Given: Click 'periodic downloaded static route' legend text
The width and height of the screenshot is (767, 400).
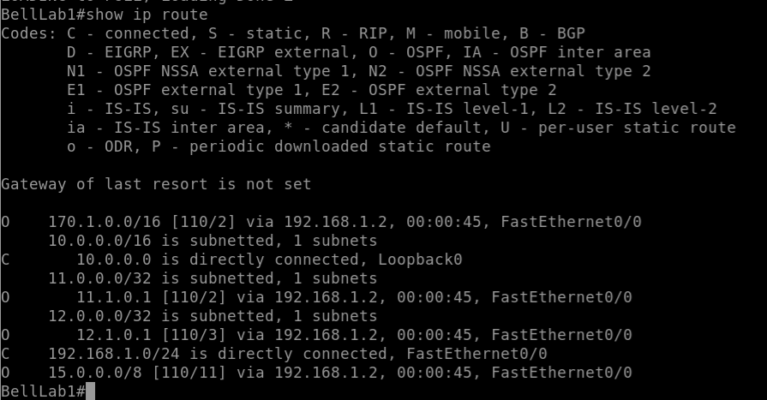Looking at the screenshot, I should point(340,146).
